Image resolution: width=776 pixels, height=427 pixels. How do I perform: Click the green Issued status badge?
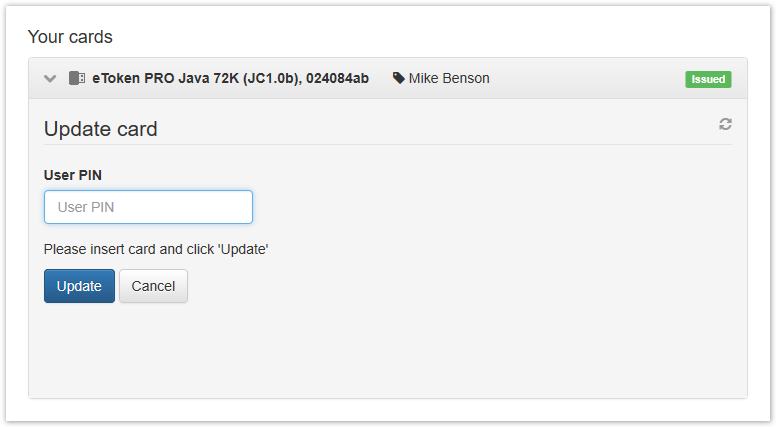(x=707, y=79)
